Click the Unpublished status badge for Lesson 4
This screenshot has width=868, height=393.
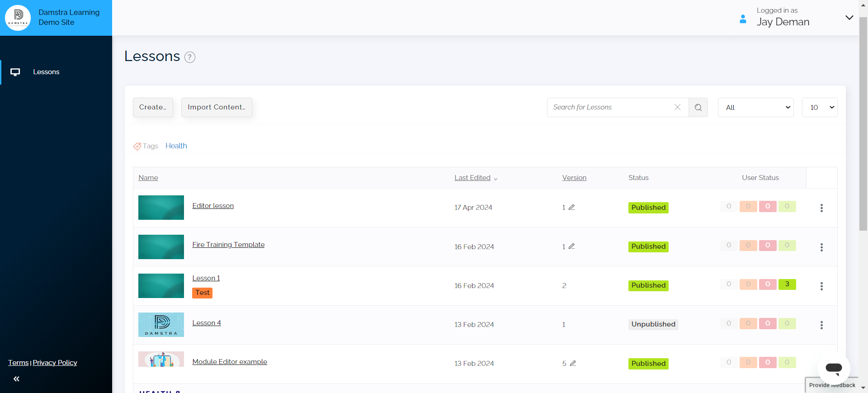[653, 324]
